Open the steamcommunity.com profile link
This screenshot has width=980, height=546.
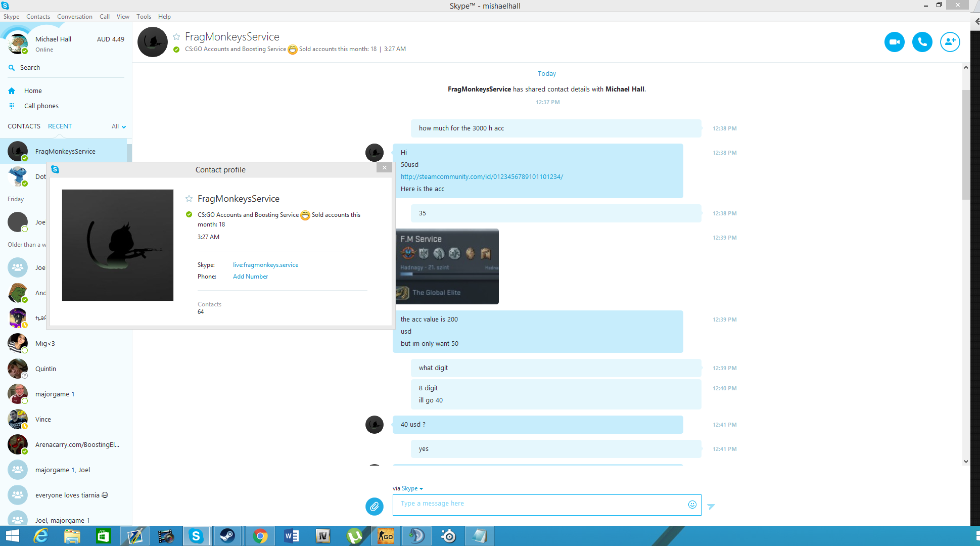click(x=482, y=177)
